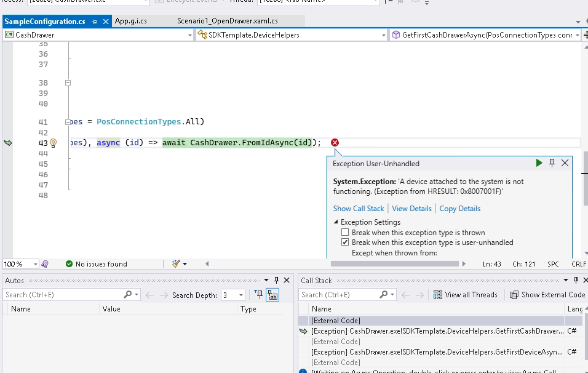Click the Autos Value column header
Viewport: 588px width, 373px height.
click(169, 309)
